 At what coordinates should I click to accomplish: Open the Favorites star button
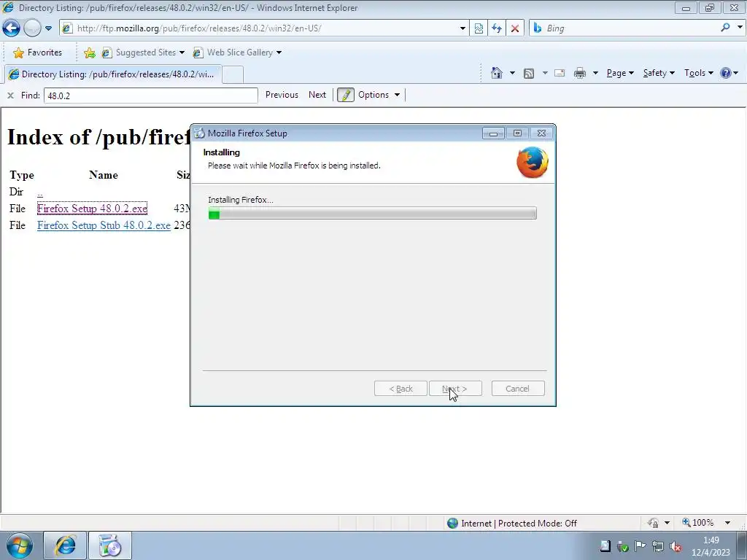(x=38, y=52)
